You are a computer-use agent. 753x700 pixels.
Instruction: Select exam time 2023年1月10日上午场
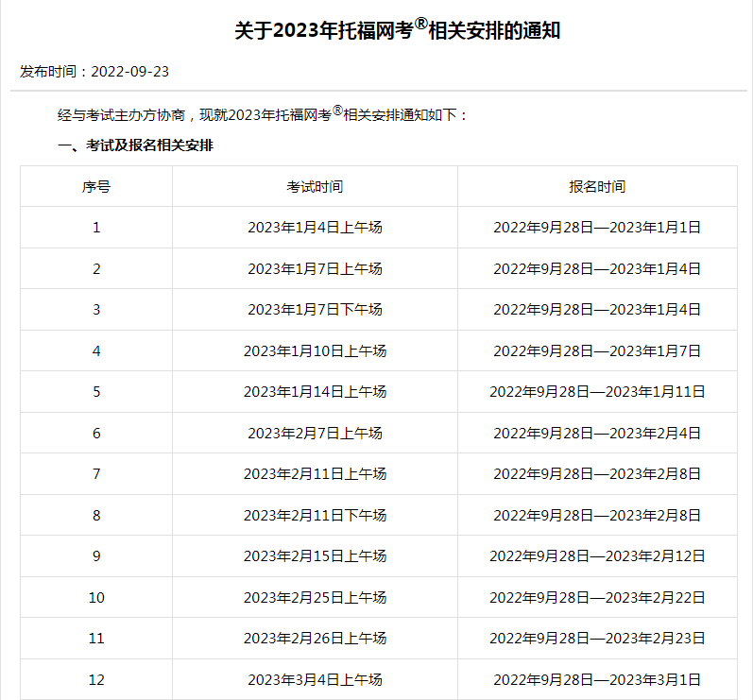point(315,351)
